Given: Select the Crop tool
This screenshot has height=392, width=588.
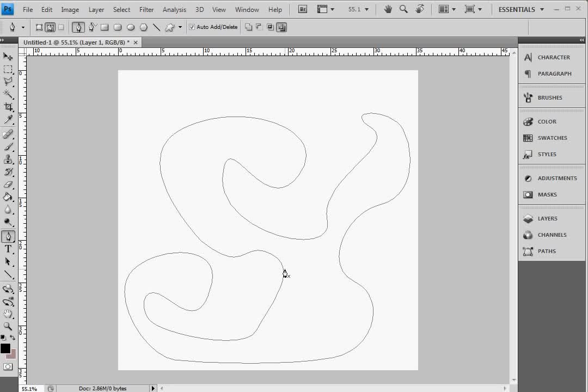Looking at the screenshot, I should click(8, 107).
